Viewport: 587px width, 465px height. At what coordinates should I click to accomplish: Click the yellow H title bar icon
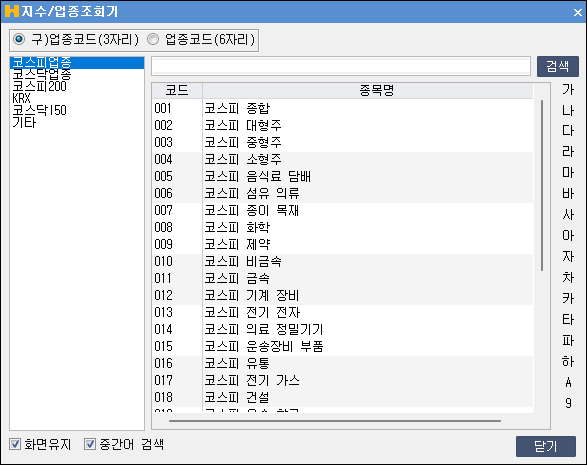point(12,11)
